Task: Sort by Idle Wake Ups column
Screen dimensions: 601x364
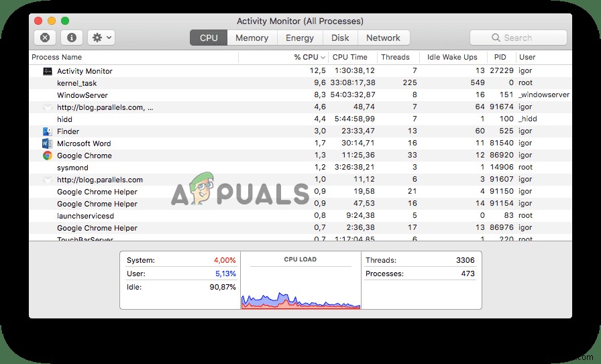Action: click(452, 57)
